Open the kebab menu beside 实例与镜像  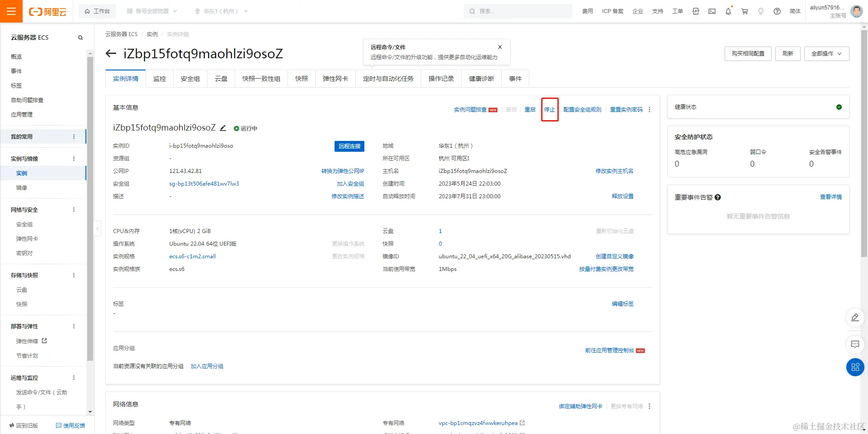click(x=74, y=159)
